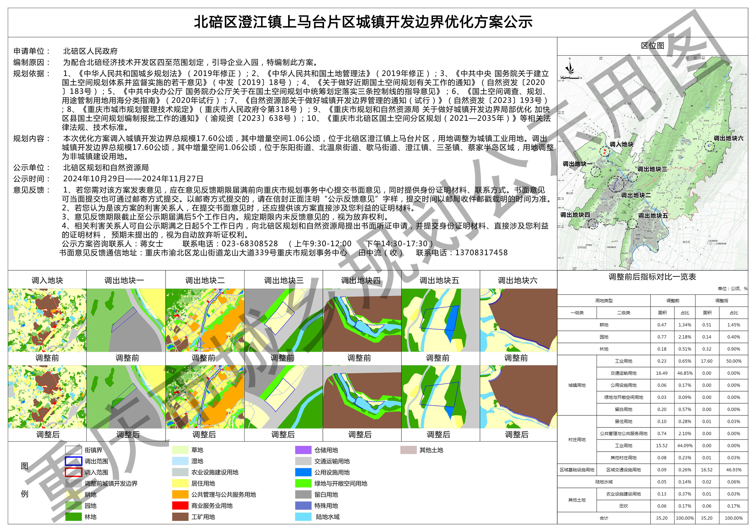The image size is (756, 532).
Task: Click the blue 调出范围 legend box
Action: [73, 461]
